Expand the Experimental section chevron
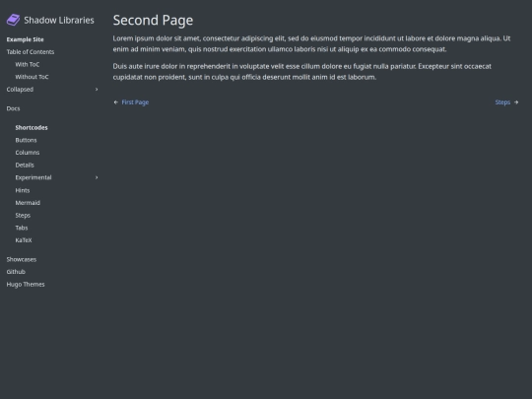Image resolution: width=532 pixels, height=399 pixels. (97, 177)
